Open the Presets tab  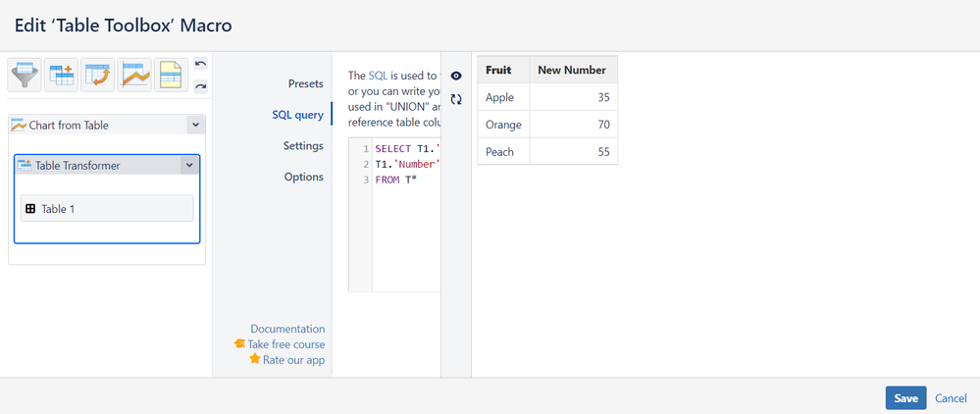click(x=306, y=83)
